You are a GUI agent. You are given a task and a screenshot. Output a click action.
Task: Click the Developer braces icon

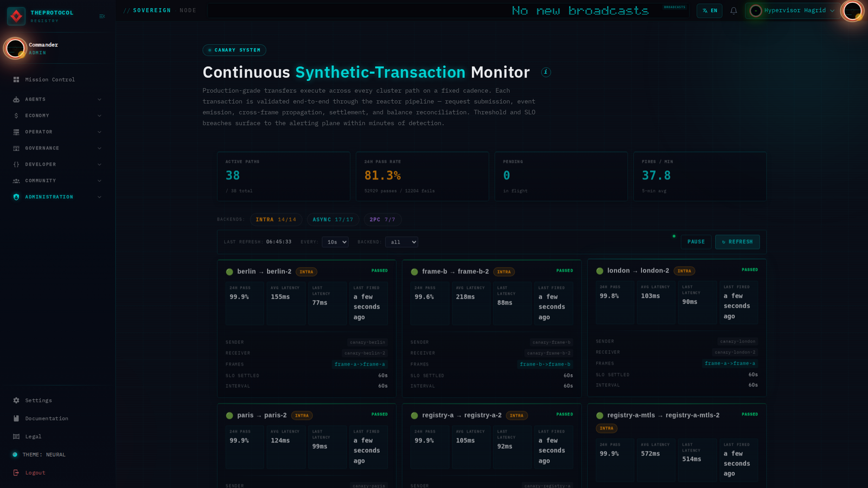coord(16,164)
